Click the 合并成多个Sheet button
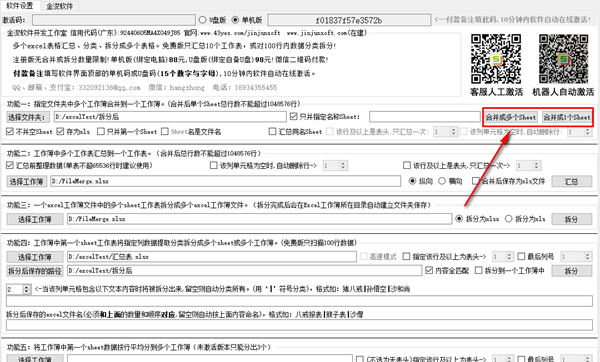The image size is (600, 362). coord(511,117)
